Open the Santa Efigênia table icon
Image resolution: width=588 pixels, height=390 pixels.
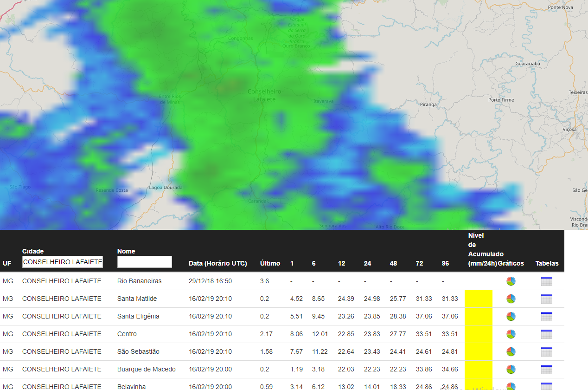click(x=546, y=317)
